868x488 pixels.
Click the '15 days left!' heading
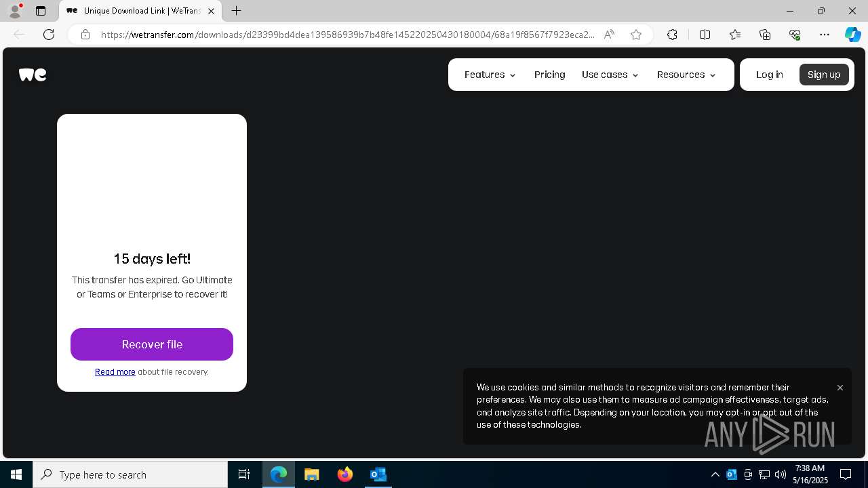pos(152,259)
